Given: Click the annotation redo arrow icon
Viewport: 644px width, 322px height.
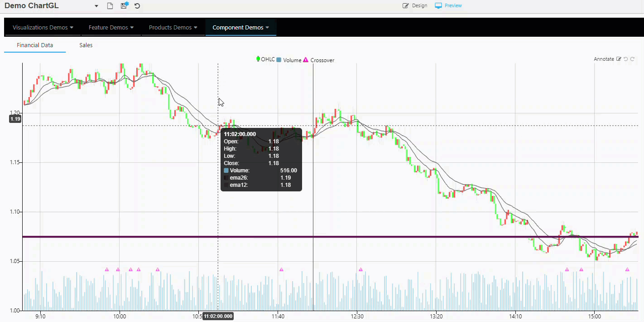Looking at the screenshot, I should tap(633, 59).
